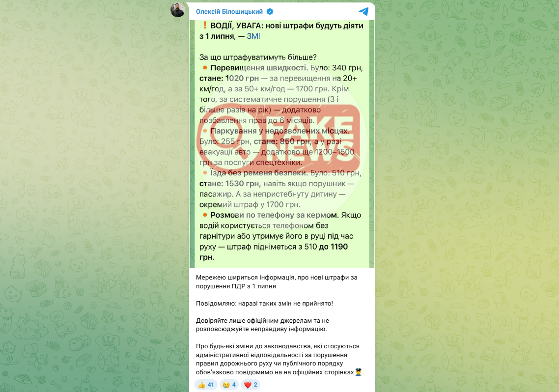Add a thumbs-up reaction with 41 votes
559x392 pixels.
[x=206, y=385]
